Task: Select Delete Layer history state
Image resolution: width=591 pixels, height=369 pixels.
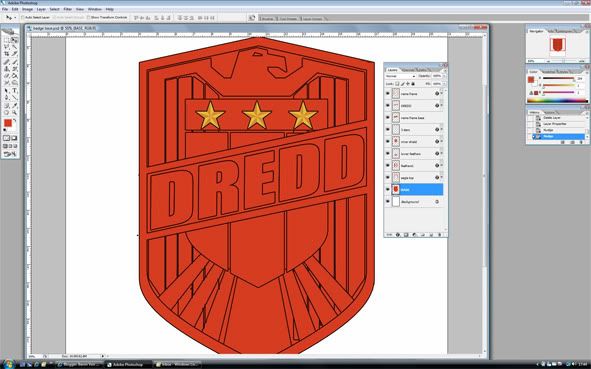Action: pyautogui.click(x=552, y=118)
